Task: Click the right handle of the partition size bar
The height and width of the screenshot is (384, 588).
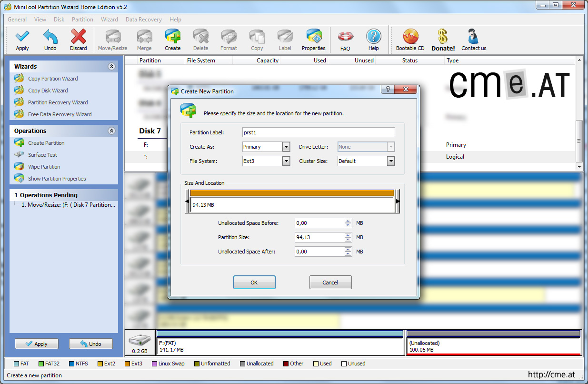Action: 398,201
